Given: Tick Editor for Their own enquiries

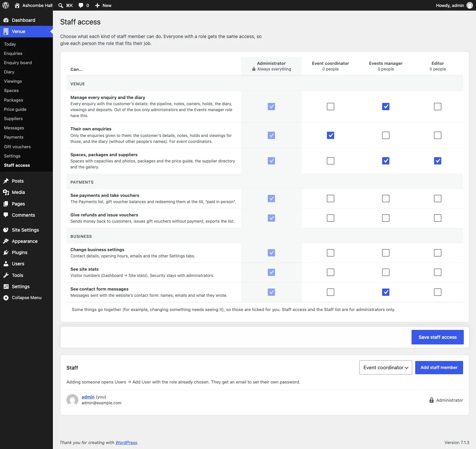Looking at the screenshot, I should pos(438,135).
